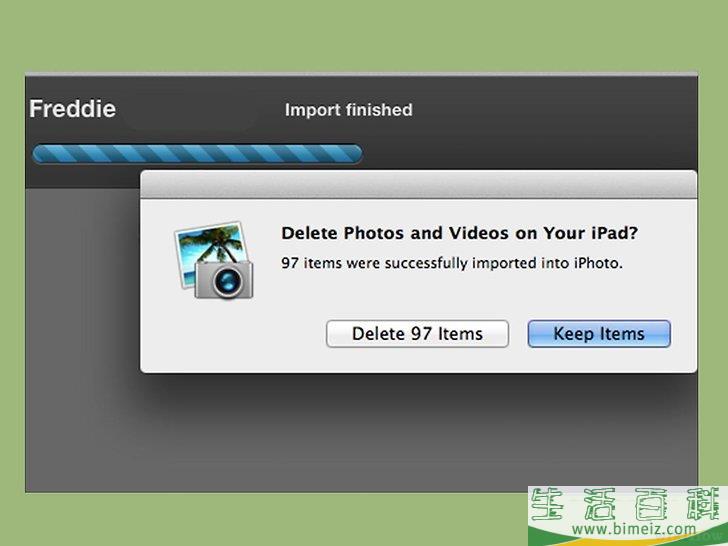
Task: Click the striped blue import progress bar
Action: [x=197, y=154]
